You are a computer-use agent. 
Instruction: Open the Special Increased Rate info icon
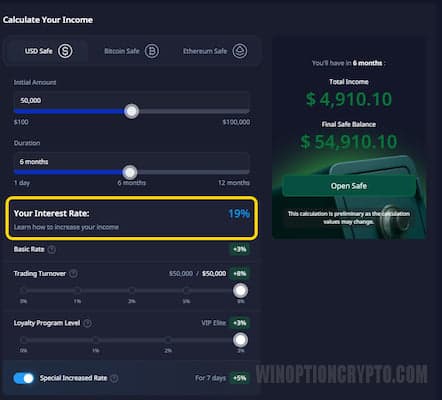(x=114, y=378)
